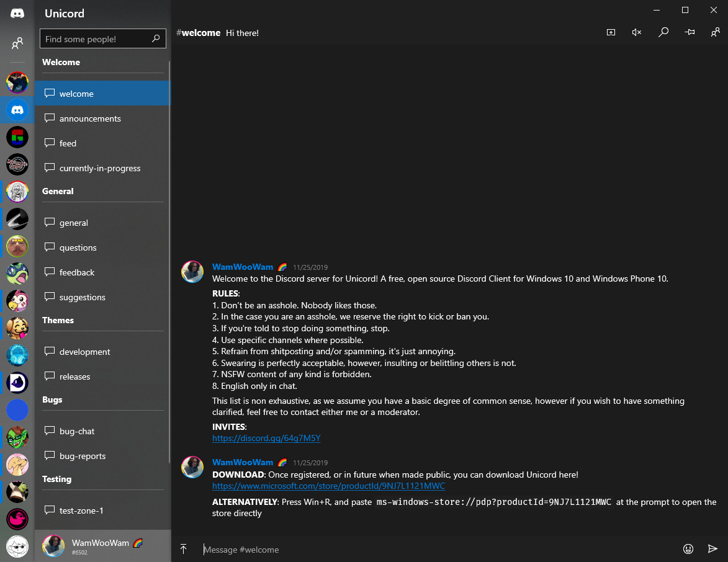Click the channel list scrollbar
This screenshot has height=562, width=728.
(x=169, y=262)
